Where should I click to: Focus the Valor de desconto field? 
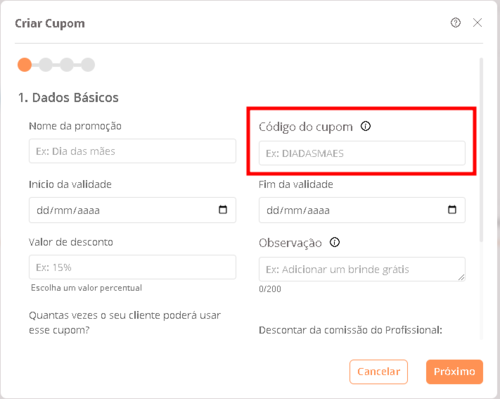coord(132,267)
